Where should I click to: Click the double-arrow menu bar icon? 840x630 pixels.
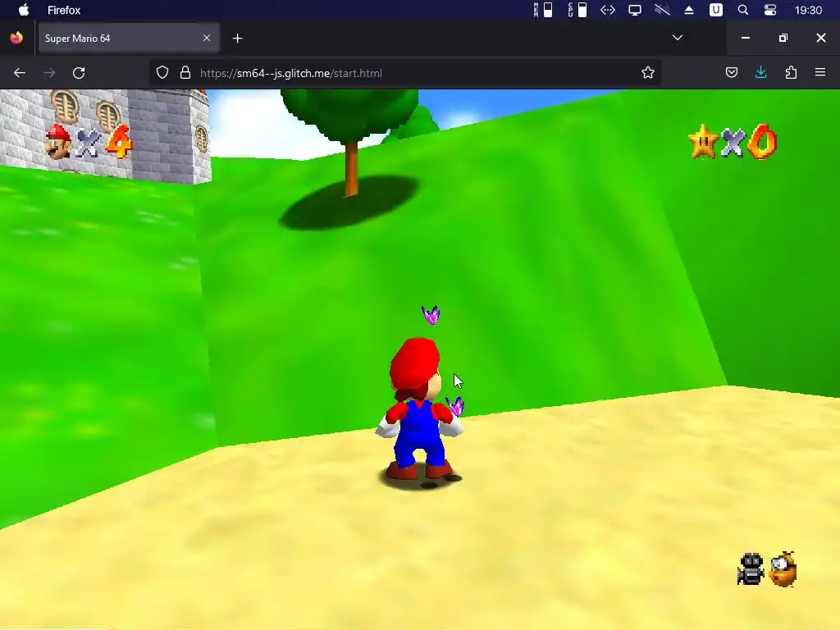tap(608, 10)
